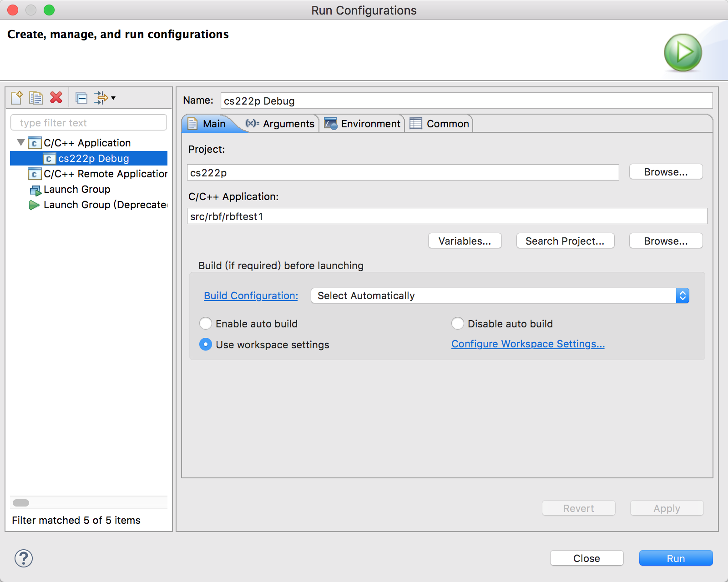This screenshot has width=728, height=582.
Task: Click the help question mark icon
Action: 24,558
